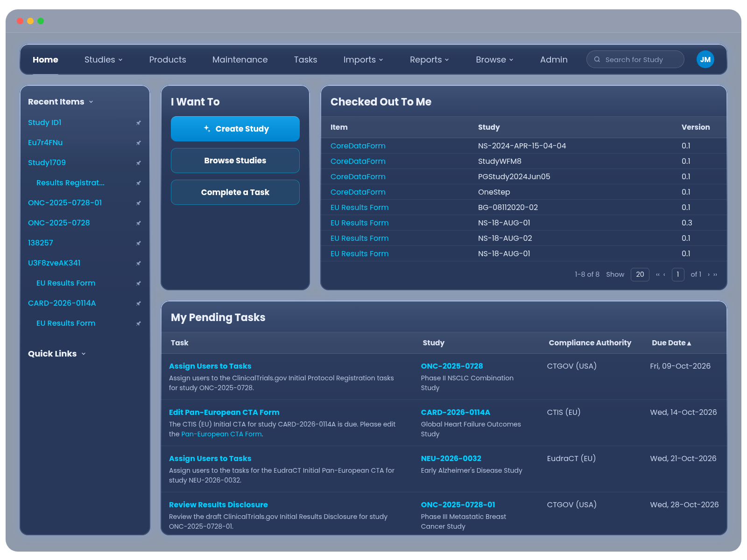Click pin for EU Results Form under U3F8zveAK341
The width and height of the screenshot is (747, 560).
point(138,283)
